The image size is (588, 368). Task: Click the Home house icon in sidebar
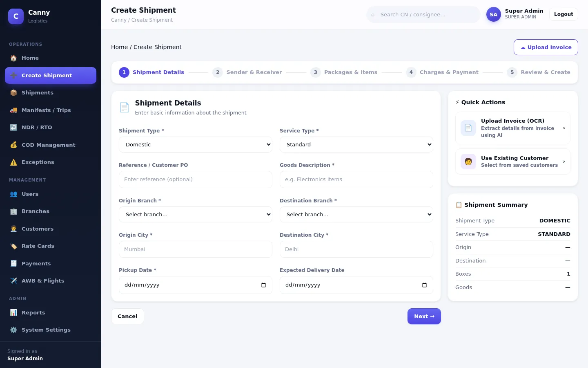click(x=13, y=58)
